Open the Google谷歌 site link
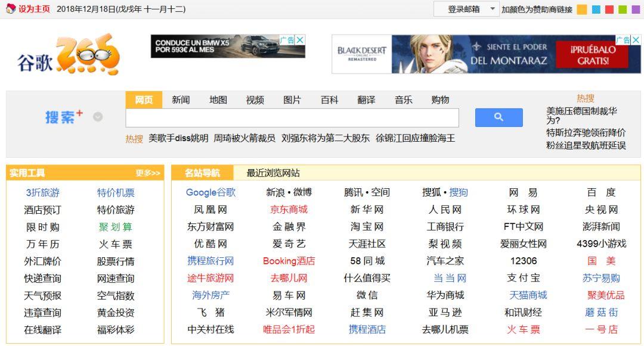644x346 pixels. (x=210, y=192)
